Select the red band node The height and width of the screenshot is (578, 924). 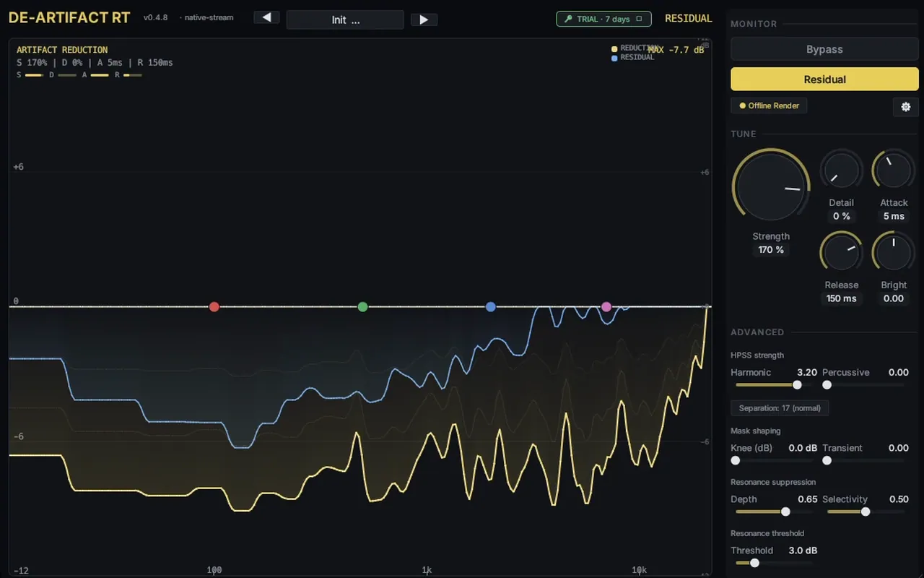point(214,307)
